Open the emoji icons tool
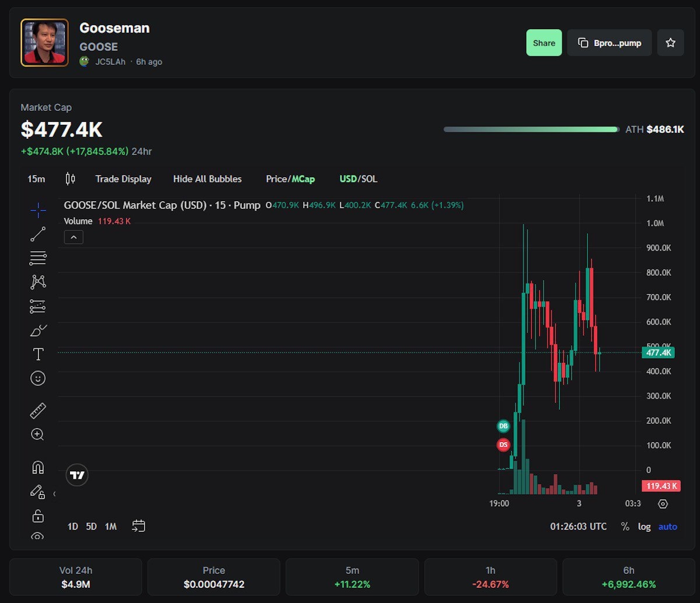This screenshot has height=603, width=700. click(38, 378)
